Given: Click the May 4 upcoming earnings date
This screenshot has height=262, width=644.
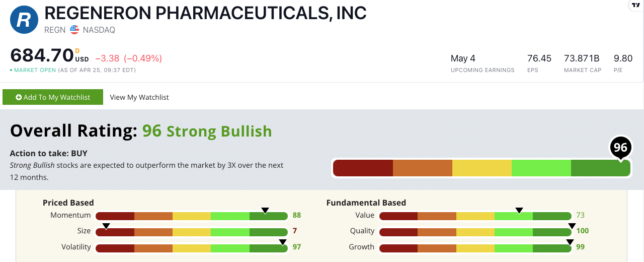Looking at the screenshot, I should point(463,58).
